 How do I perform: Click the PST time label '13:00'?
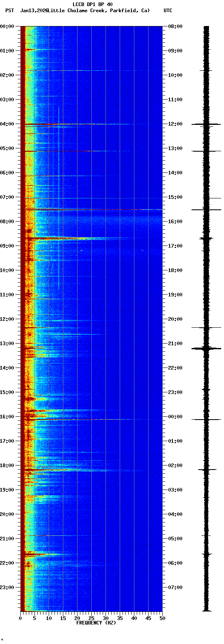click(x=7, y=344)
